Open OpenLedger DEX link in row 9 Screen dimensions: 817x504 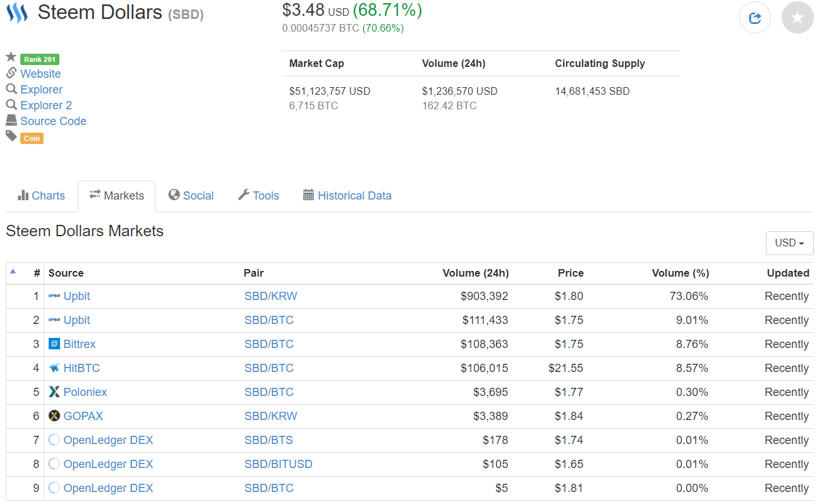108,488
